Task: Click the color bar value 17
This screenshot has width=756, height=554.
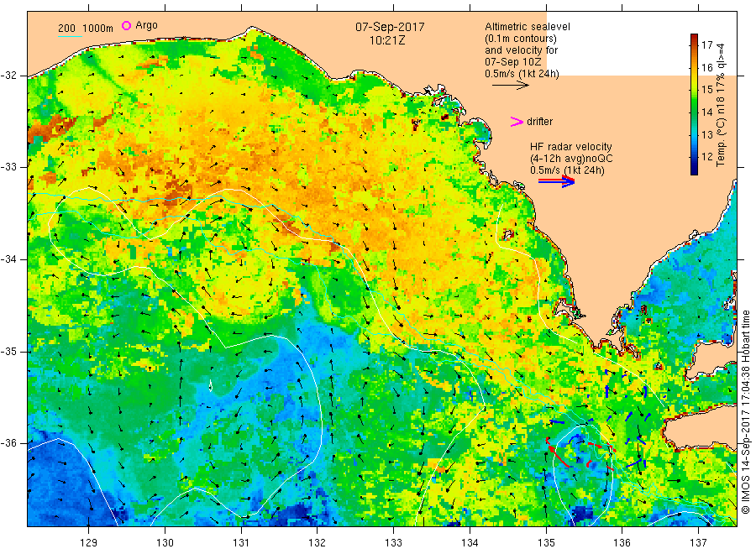Action: [706, 45]
